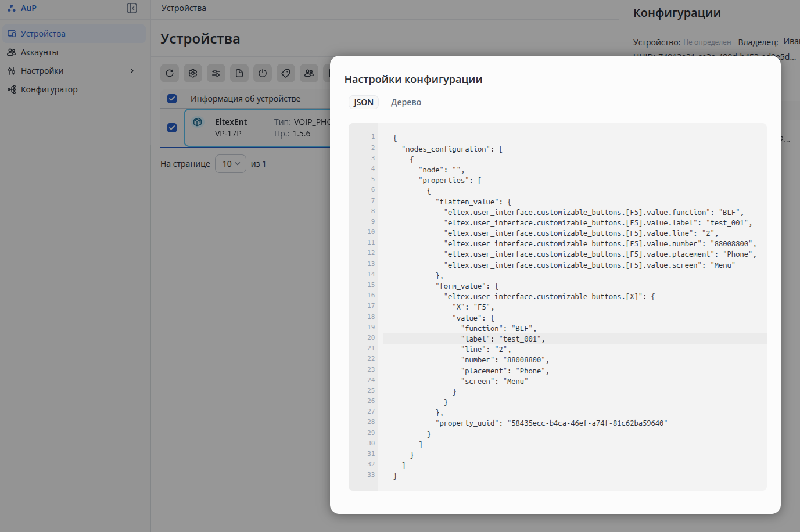Click the "form_value" key line
The image size is (800, 532).
tap(467, 286)
